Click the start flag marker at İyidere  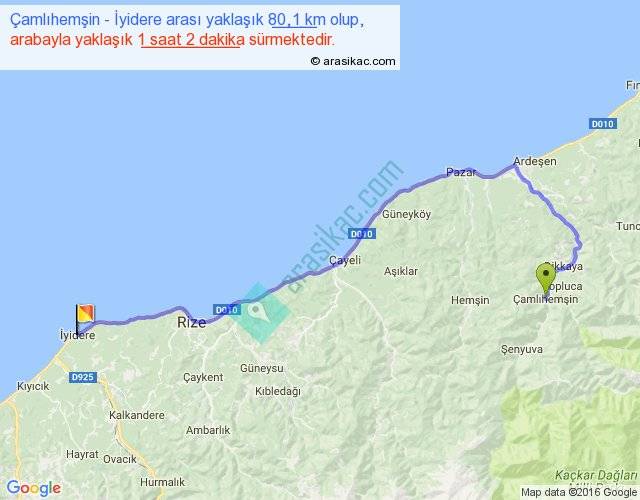[x=83, y=316]
